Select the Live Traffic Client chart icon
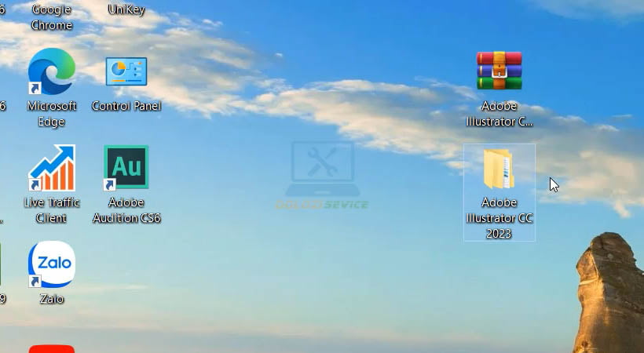This screenshot has width=644, height=353. coord(51,168)
